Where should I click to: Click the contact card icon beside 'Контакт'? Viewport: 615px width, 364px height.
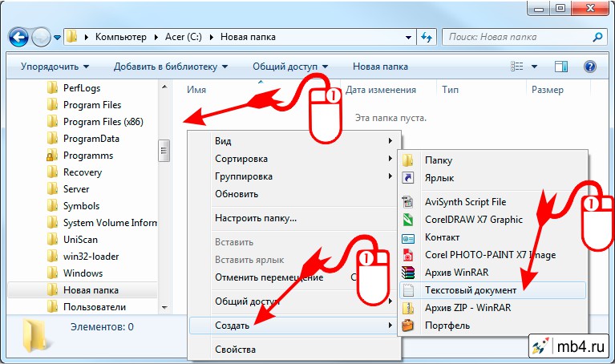pyautogui.click(x=408, y=237)
